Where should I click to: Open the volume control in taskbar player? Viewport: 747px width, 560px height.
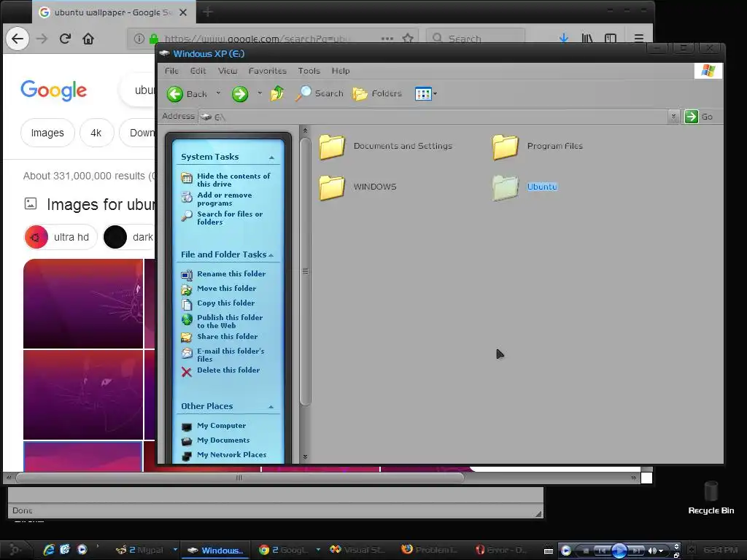(652, 551)
